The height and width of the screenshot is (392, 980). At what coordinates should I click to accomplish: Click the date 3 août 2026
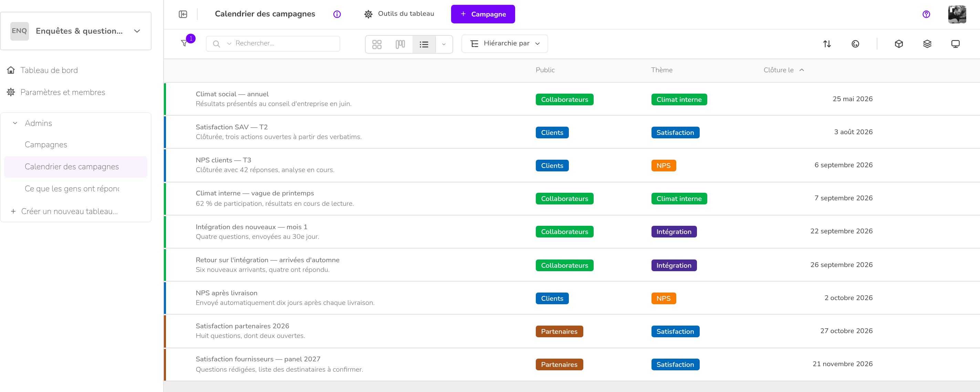(x=853, y=132)
